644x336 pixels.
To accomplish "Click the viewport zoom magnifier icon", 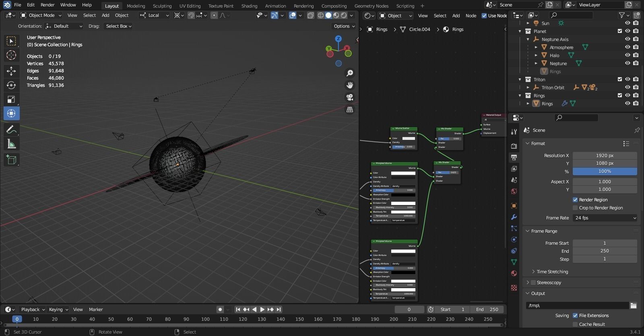I will tap(350, 73).
